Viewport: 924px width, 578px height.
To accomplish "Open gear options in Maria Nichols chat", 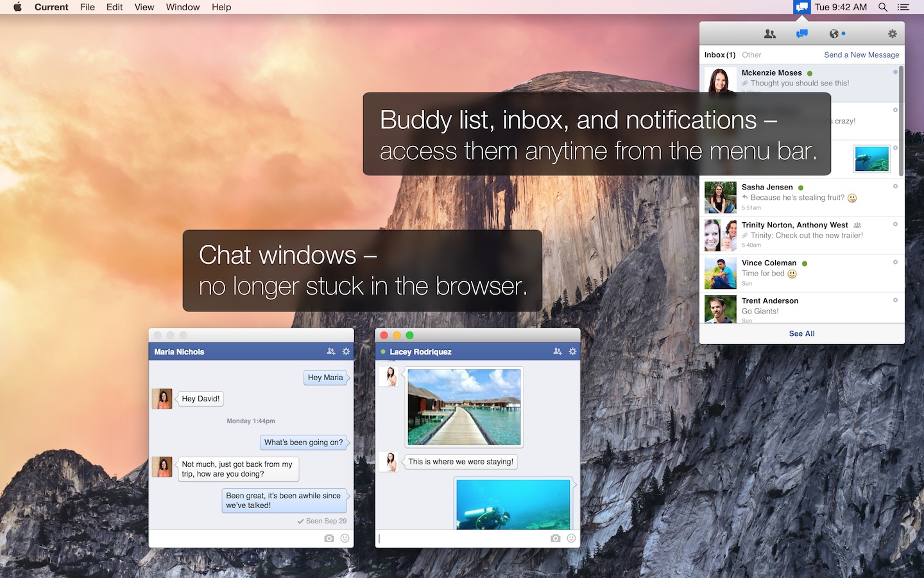I will (346, 351).
